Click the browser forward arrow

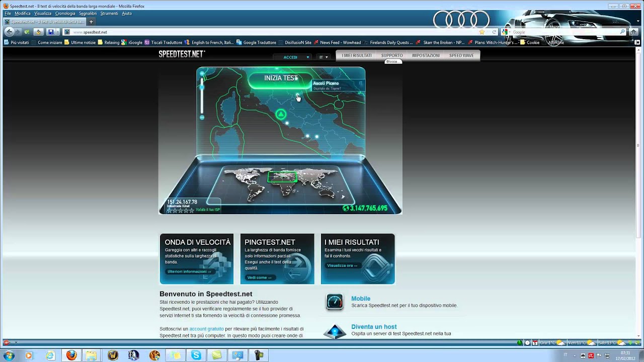pos(19,32)
